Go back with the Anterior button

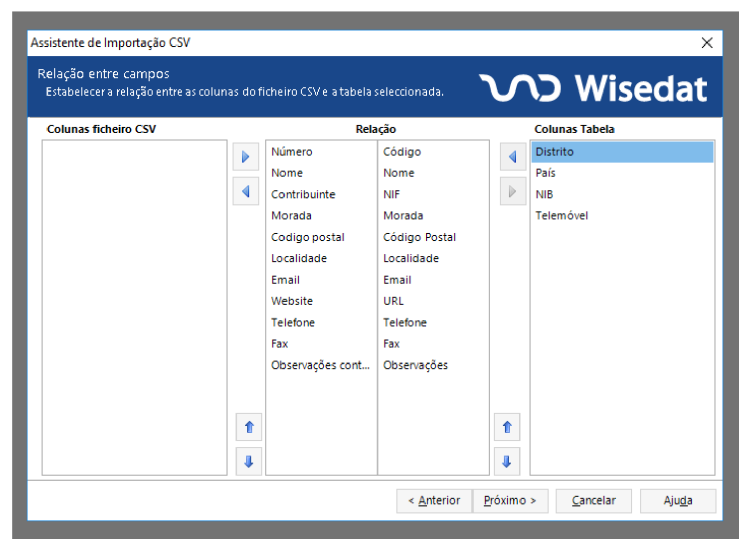[434, 501]
